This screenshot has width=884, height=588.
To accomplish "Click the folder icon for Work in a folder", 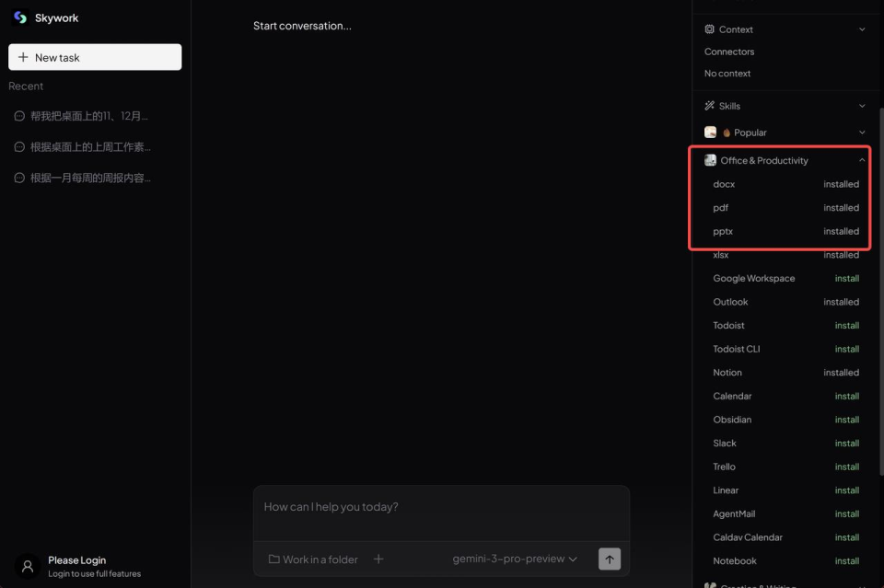I will click(274, 559).
